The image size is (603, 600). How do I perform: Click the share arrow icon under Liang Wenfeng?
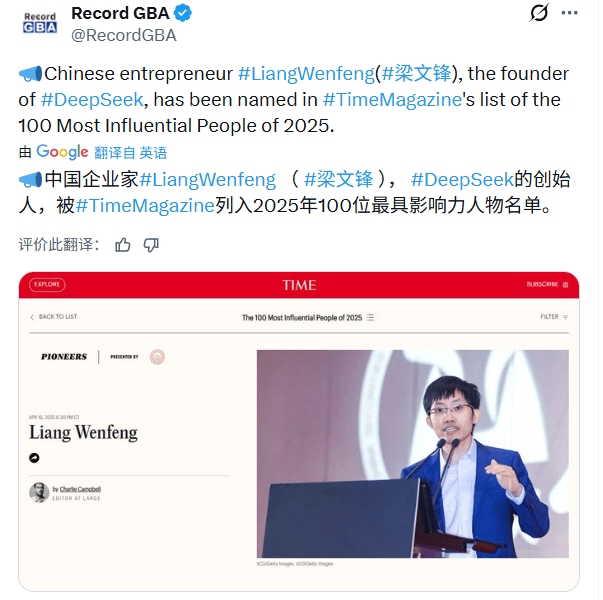(x=35, y=458)
